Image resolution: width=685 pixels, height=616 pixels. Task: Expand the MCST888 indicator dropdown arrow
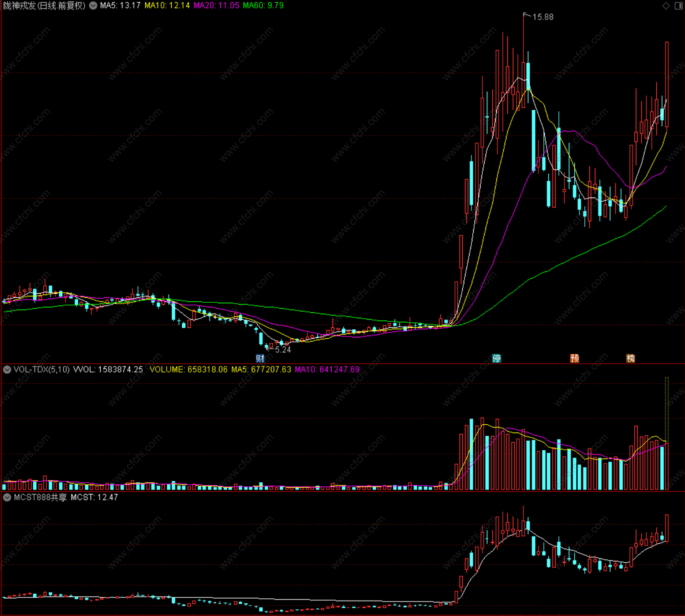[x=7, y=497]
